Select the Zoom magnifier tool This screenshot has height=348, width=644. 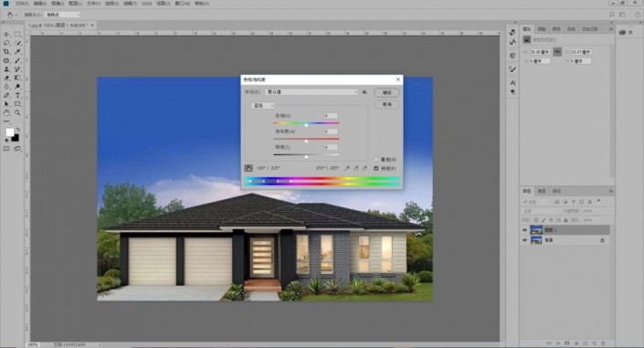17,112
